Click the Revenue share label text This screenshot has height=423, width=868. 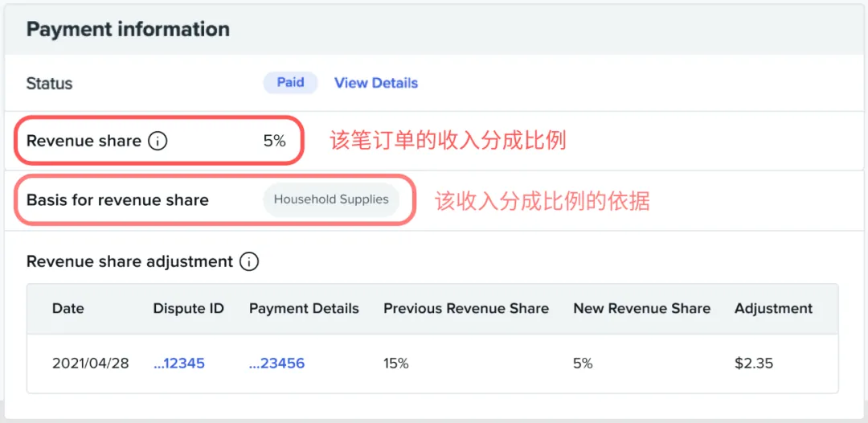coord(84,142)
